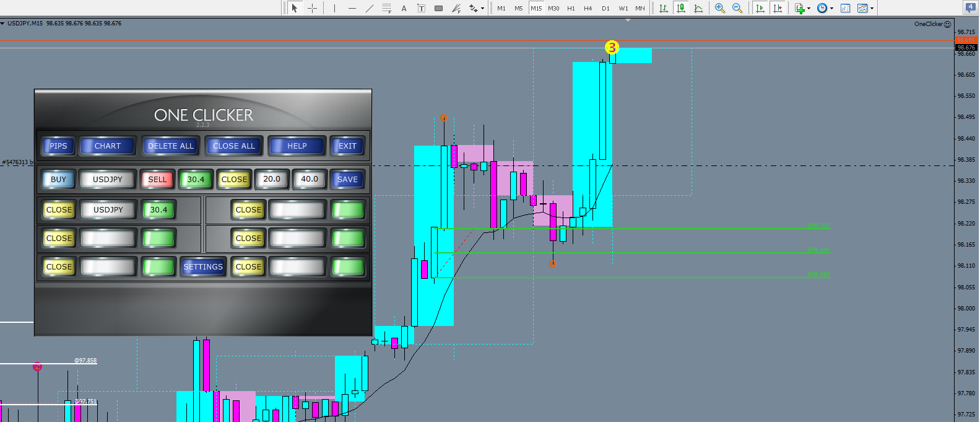The width and height of the screenshot is (980, 422).
Task: Switch chart to line chart icon
Action: (x=698, y=8)
